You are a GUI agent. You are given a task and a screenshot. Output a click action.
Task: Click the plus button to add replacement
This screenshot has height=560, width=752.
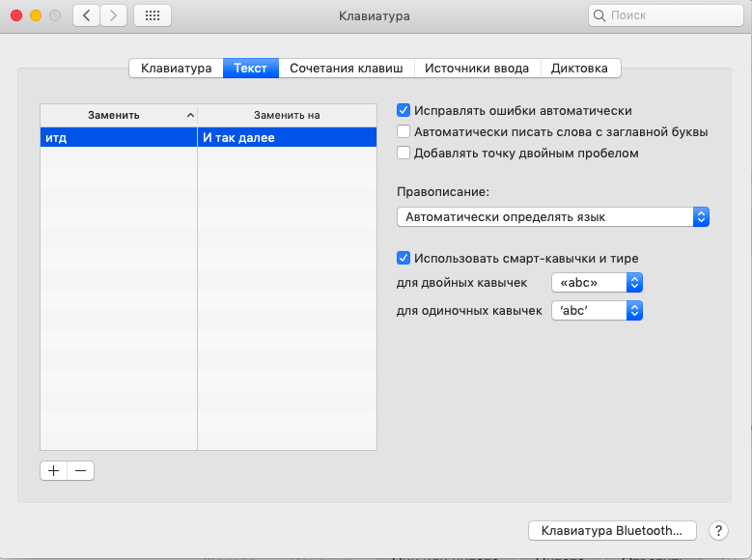pos(53,470)
